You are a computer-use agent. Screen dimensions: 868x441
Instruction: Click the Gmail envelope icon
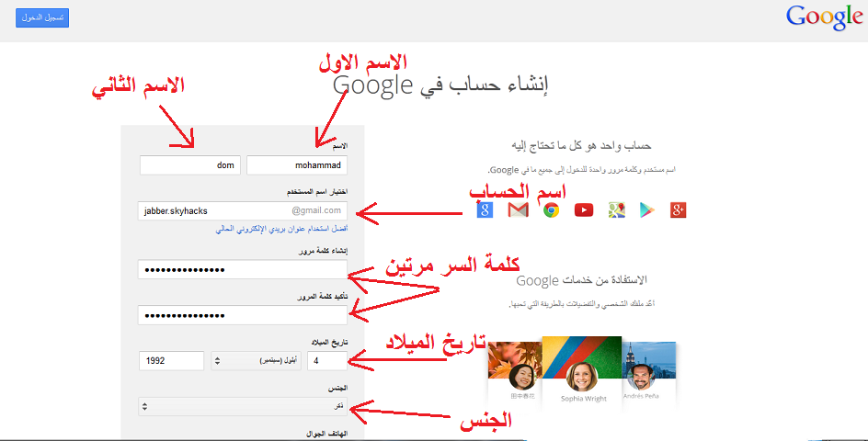click(519, 210)
